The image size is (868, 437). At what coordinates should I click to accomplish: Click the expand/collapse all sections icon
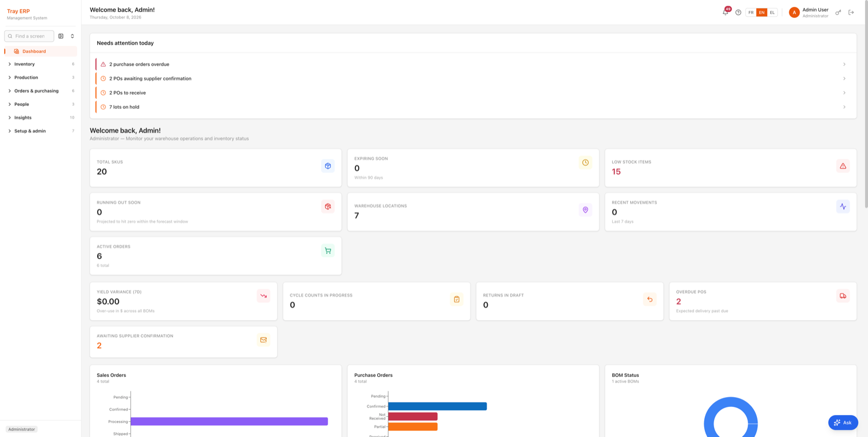pos(72,36)
